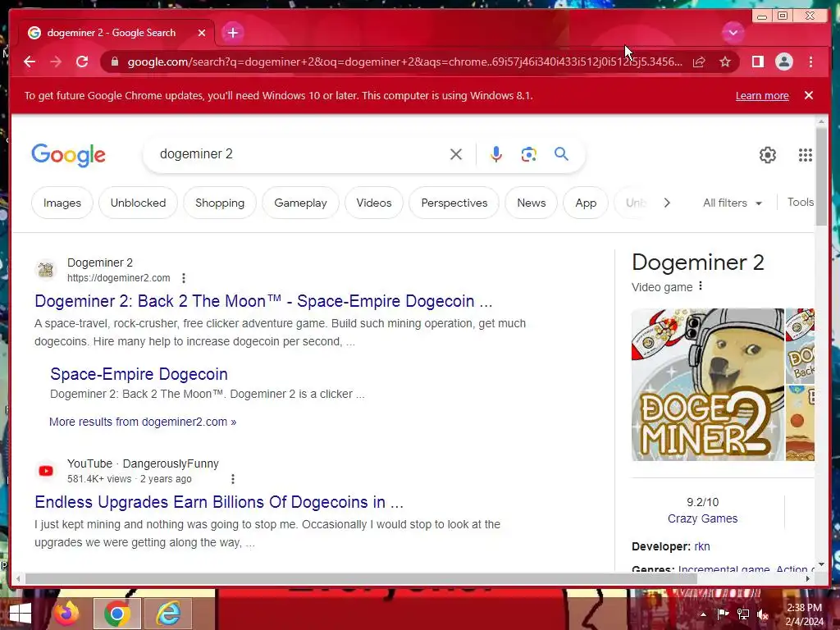Dismiss the Chrome update notice bar

click(808, 95)
